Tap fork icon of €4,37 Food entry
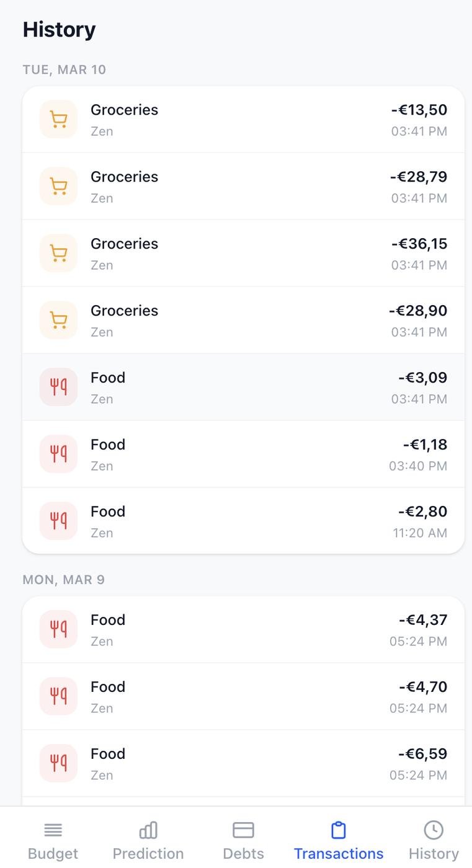This screenshot has height=868, width=472. click(58, 629)
